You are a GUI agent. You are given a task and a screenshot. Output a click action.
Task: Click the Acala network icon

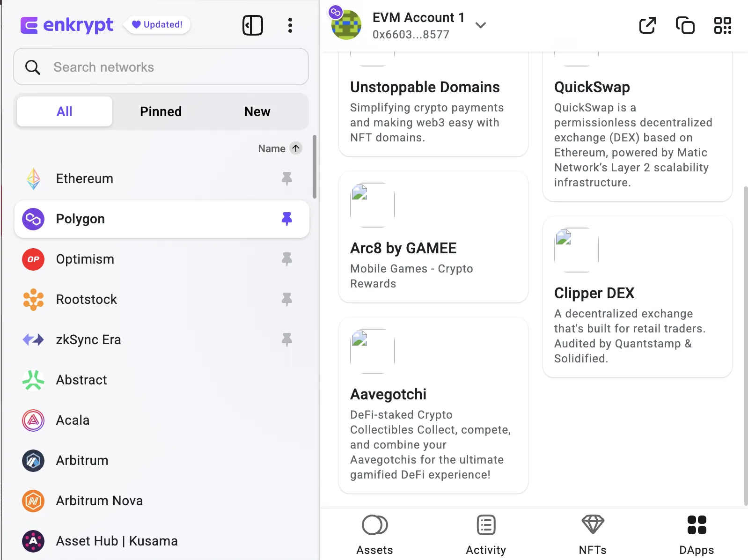point(33,420)
